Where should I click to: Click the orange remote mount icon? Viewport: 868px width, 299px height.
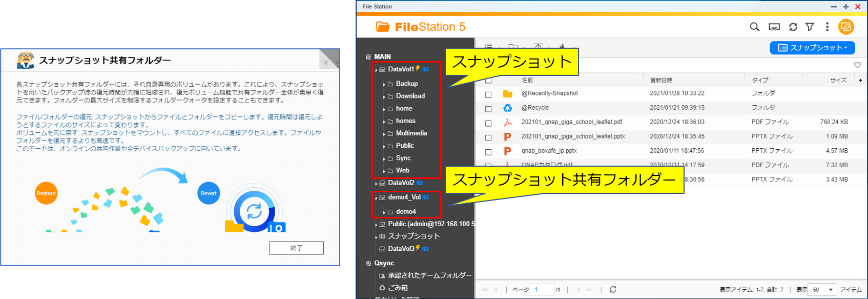click(846, 27)
